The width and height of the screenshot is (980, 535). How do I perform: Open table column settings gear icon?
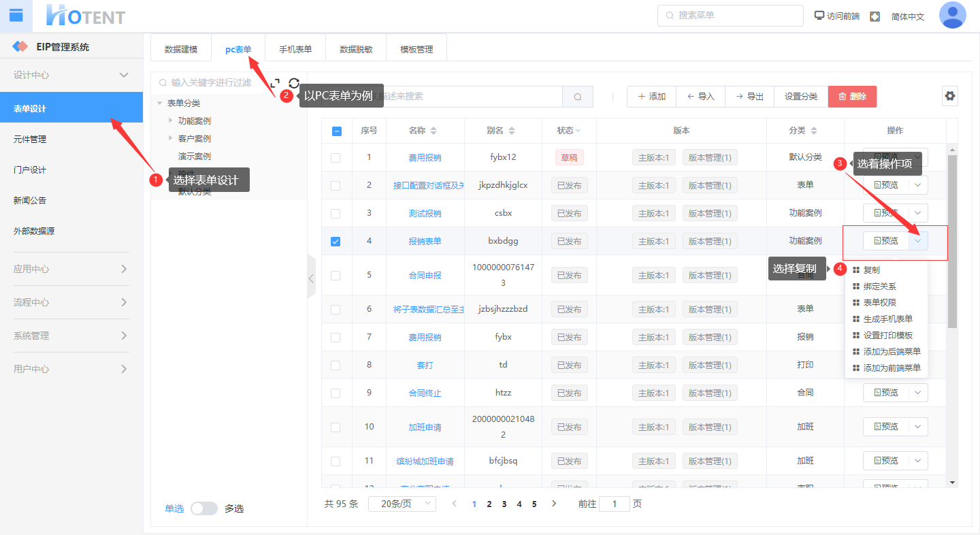pyautogui.click(x=950, y=96)
